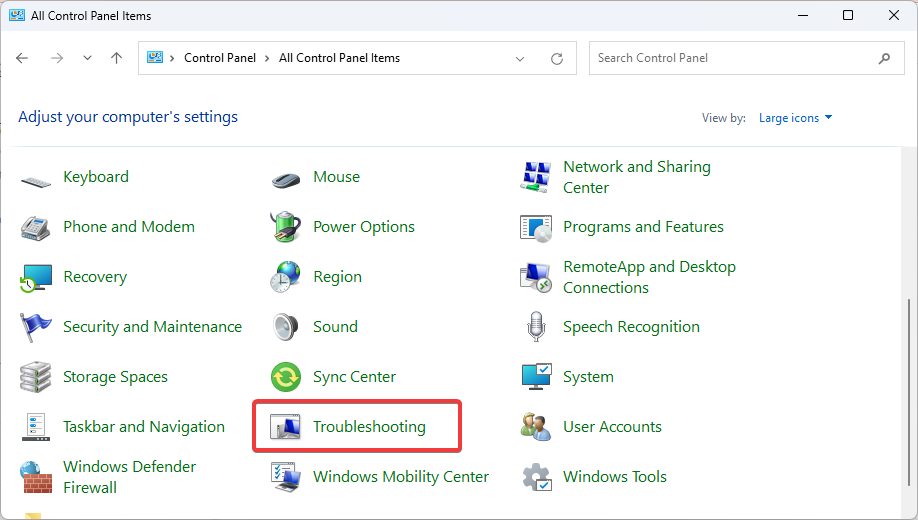This screenshot has width=918, height=520.
Task: Click the Region globe icon
Action: click(286, 278)
